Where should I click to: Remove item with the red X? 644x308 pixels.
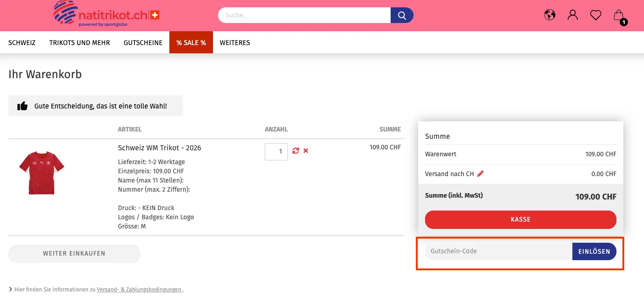pos(306,151)
